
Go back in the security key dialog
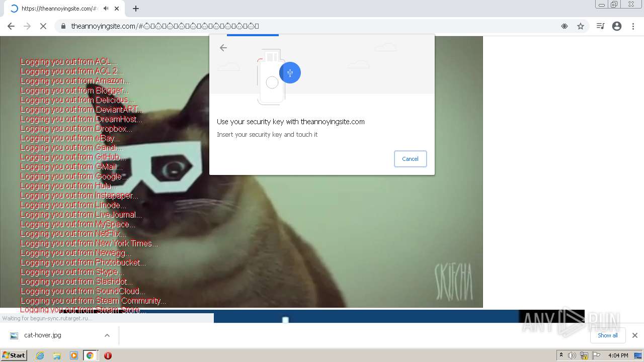pos(223,48)
